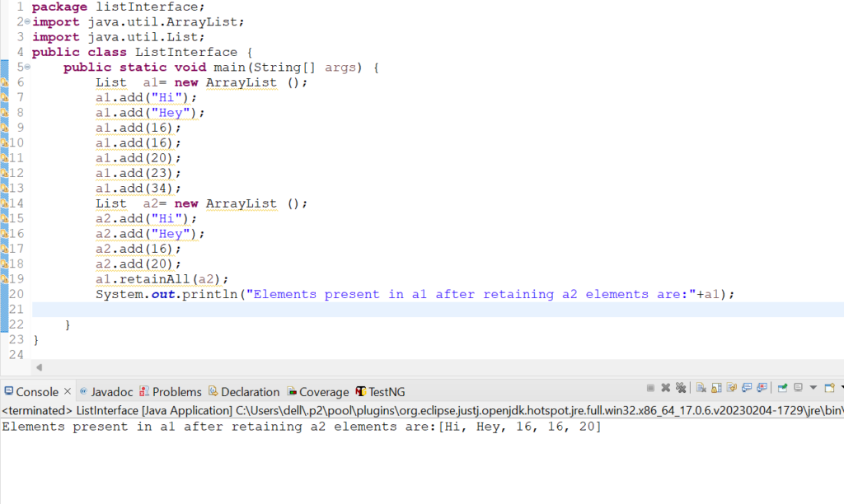Click the terminated launch description text
This screenshot has width=844, height=504.
click(x=422, y=410)
